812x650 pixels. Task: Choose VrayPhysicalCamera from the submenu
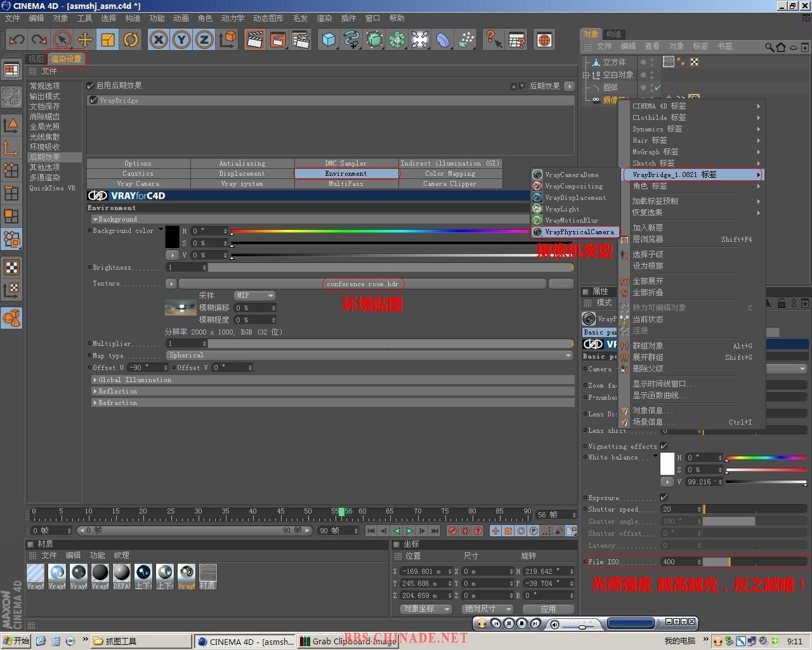(579, 232)
